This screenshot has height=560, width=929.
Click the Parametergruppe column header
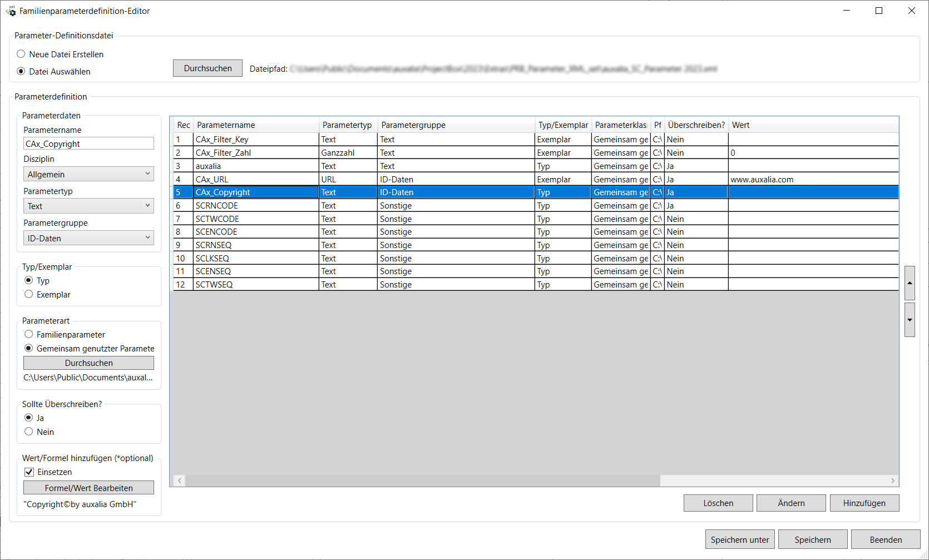coord(455,125)
